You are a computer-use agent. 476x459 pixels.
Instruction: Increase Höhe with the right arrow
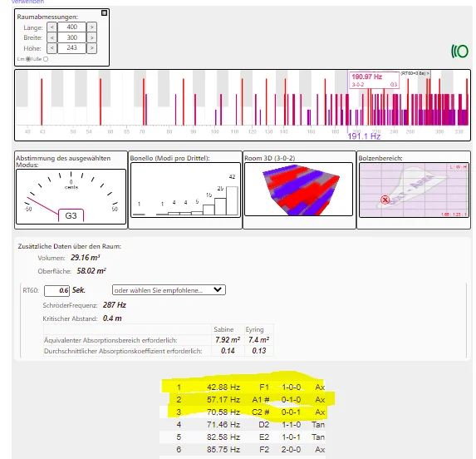pyautogui.click(x=91, y=48)
